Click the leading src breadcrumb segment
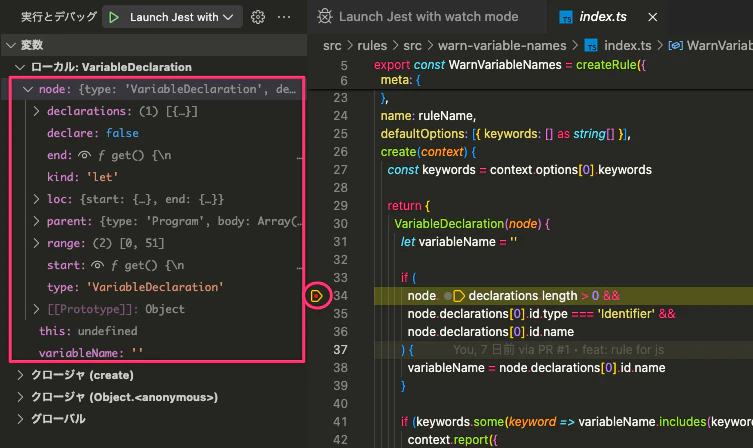 [x=332, y=46]
